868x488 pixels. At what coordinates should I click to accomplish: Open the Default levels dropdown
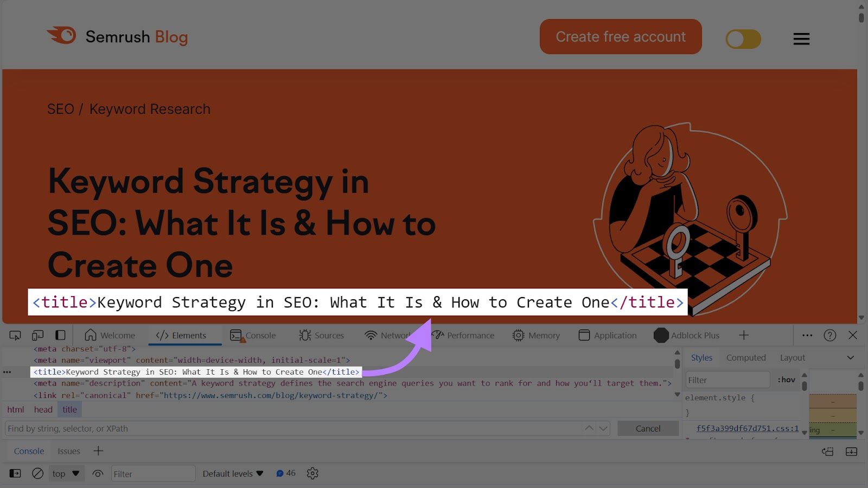[232, 473]
